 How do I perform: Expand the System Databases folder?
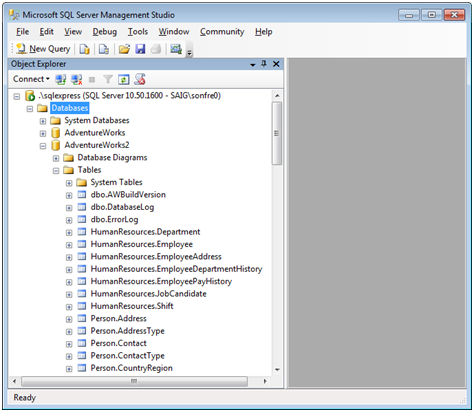(x=43, y=121)
